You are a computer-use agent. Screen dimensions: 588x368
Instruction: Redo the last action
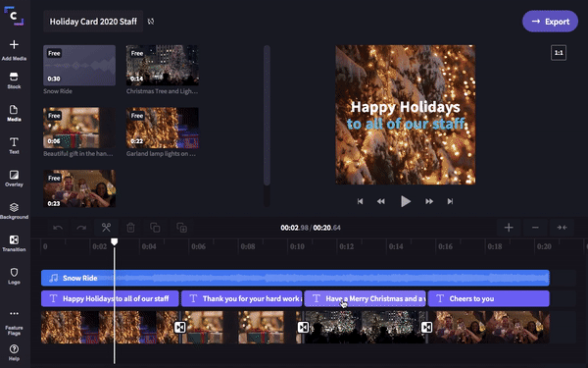(x=81, y=228)
